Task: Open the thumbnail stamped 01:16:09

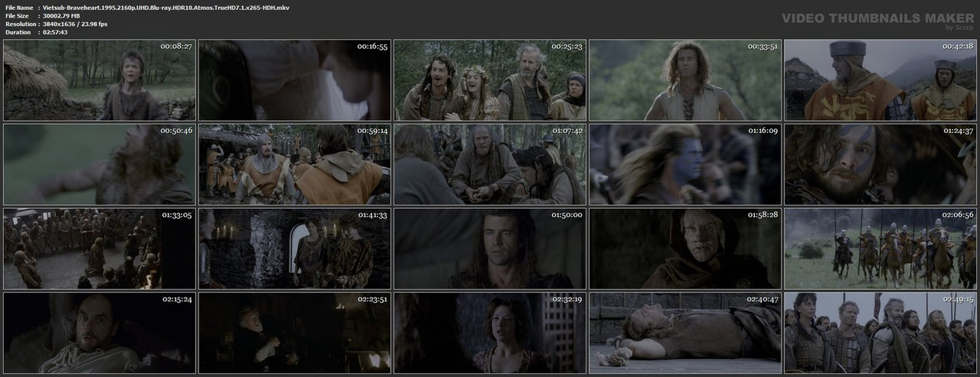Action: pyautogui.click(x=685, y=164)
